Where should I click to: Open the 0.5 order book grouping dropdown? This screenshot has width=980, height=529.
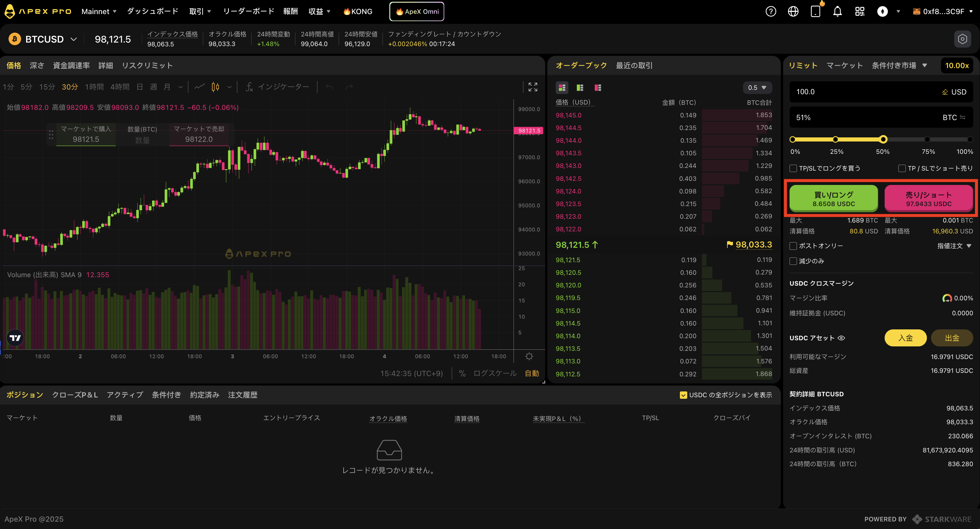(x=757, y=87)
